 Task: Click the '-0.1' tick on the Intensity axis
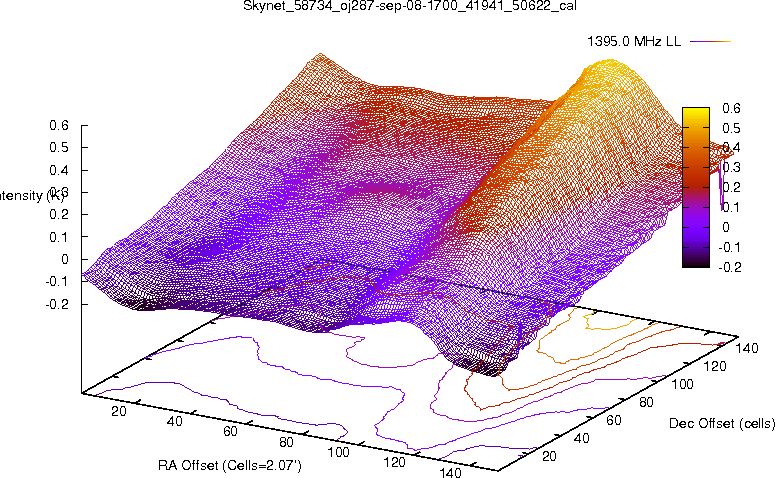[57, 281]
